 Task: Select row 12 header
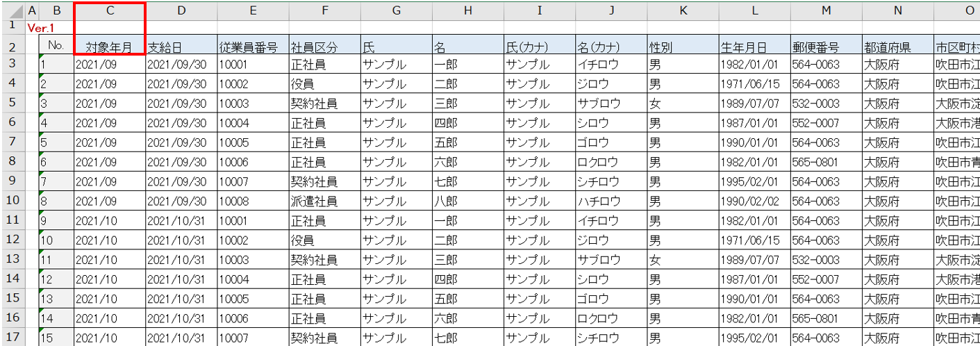(12, 240)
